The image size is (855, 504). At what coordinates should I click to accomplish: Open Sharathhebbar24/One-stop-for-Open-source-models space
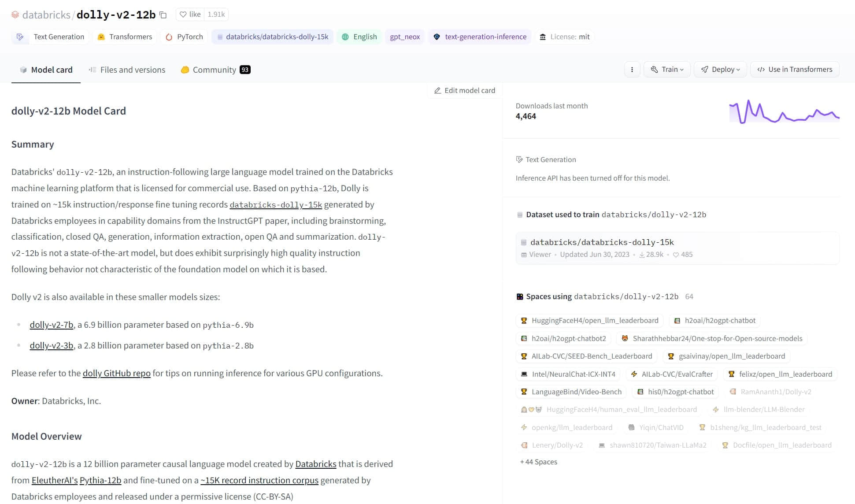(x=711, y=338)
